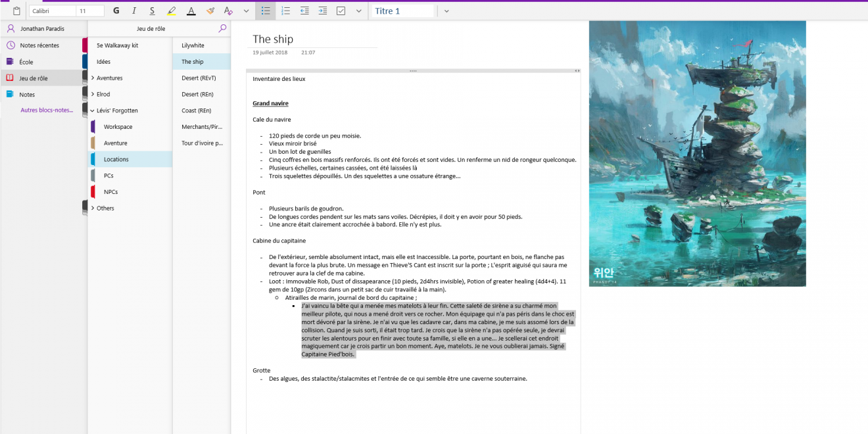Select the format painter brush
The height and width of the screenshot is (434, 868).
click(x=210, y=11)
